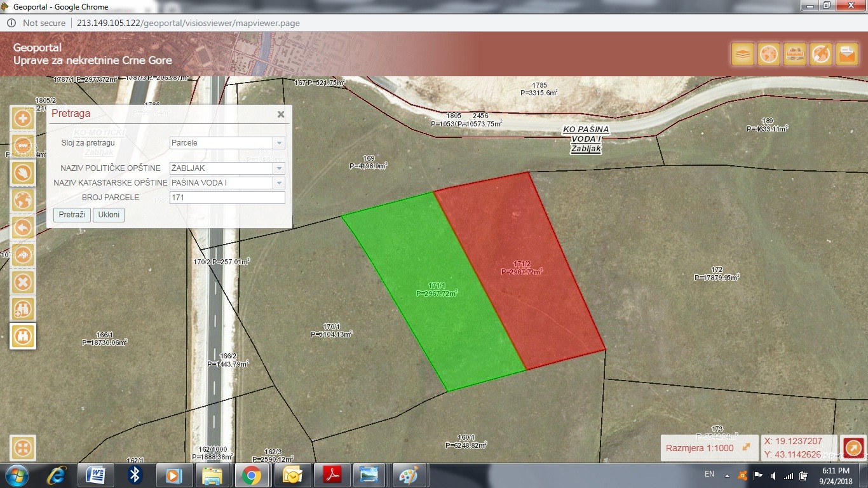The image size is (868, 488).
Task: Click the parcel 170/1 label
Action: pos(331,330)
